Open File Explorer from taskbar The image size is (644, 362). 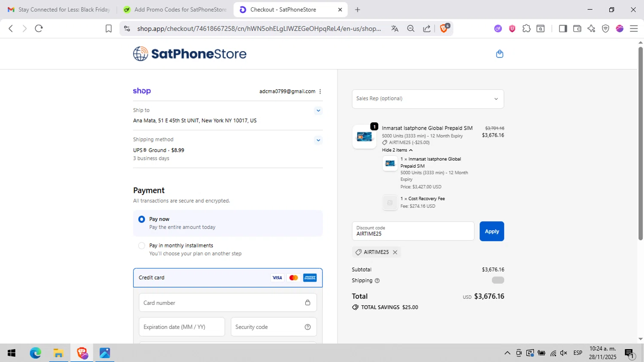(x=58, y=353)
